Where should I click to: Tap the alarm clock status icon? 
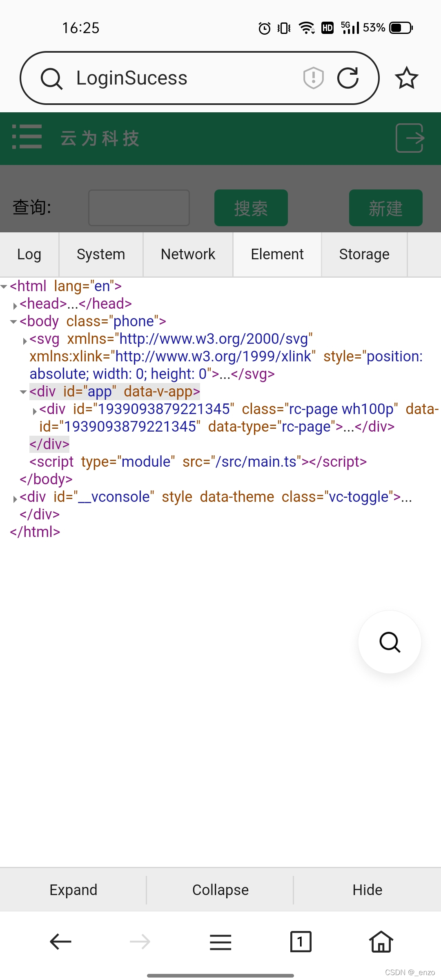[265, 28]
